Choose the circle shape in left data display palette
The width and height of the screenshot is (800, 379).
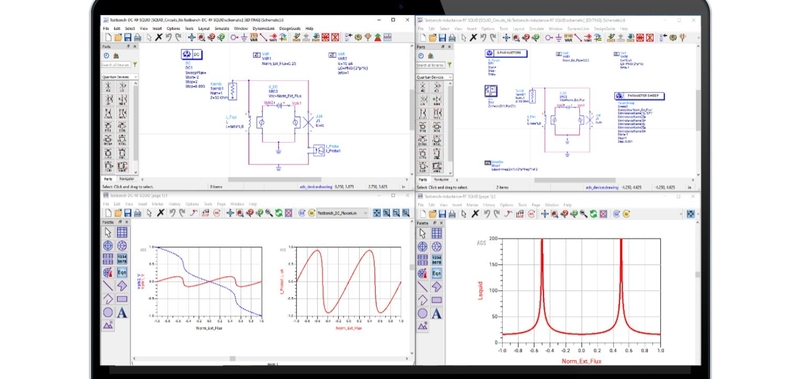click(108, 312)
